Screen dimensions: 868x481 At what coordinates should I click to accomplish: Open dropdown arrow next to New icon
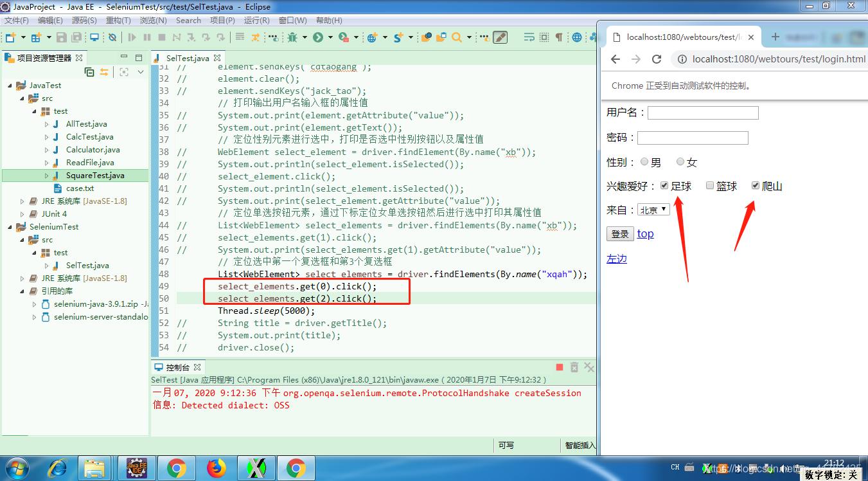pyautogui.click(x=23, y=37)
